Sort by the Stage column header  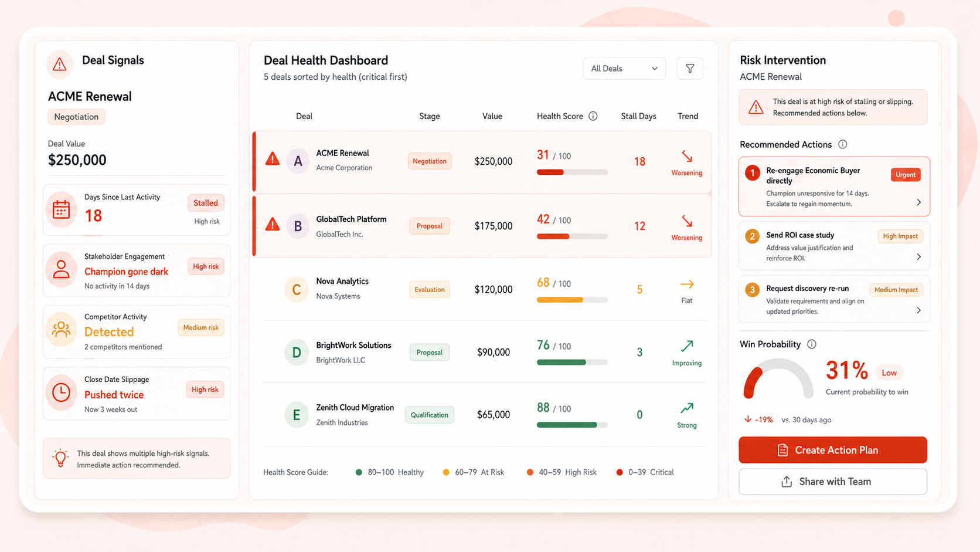pos(430,116)
